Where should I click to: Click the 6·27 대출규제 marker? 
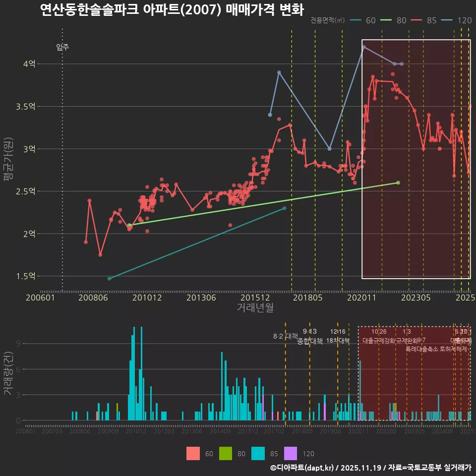461,331
